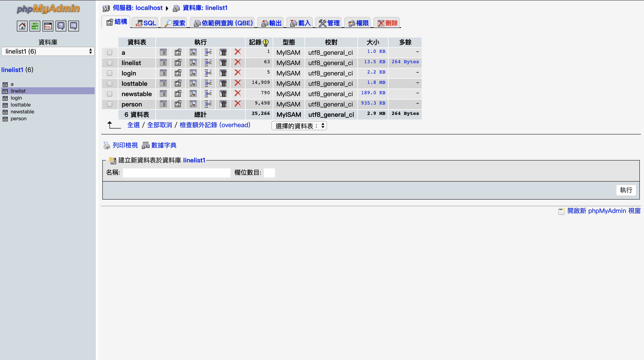
Task: Click the phpMyAdmin logo
Action: tap(48, 9)
